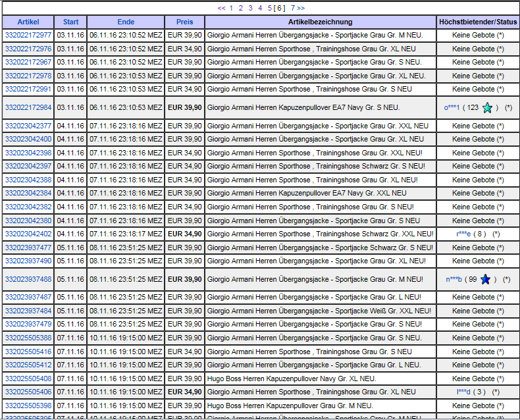The height and width of the screenshot is (420, 520).
Task: Open article 332022172976
Action: [x=28, y=49]
